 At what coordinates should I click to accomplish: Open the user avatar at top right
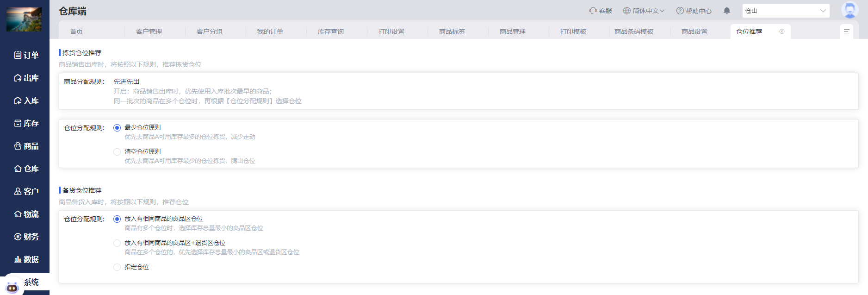click(849, 10)
